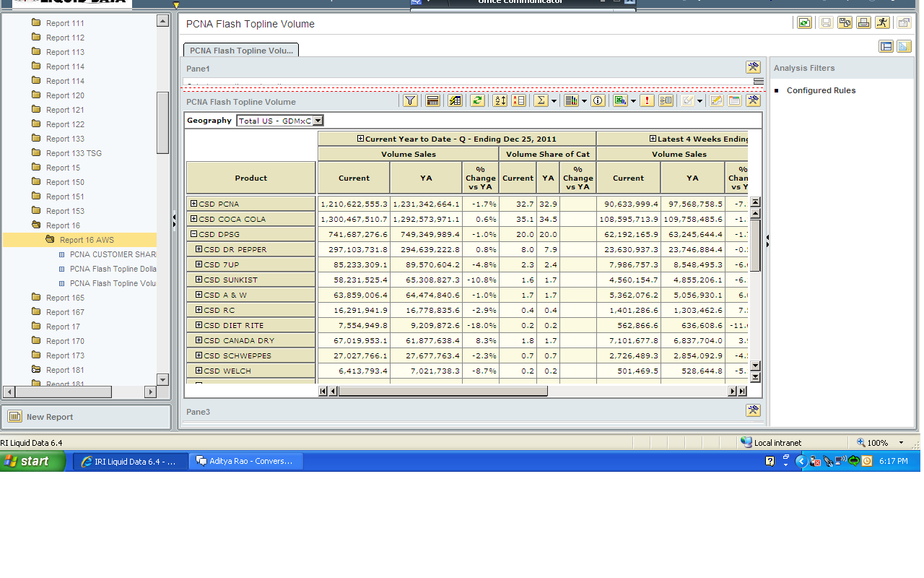Click the filter funnel icon
This screenshot has height=578, width=924.
click(x=410, y=100)
